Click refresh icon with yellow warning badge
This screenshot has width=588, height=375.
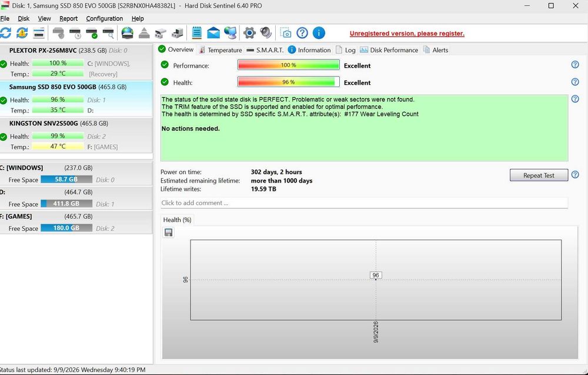pos(22,33)
